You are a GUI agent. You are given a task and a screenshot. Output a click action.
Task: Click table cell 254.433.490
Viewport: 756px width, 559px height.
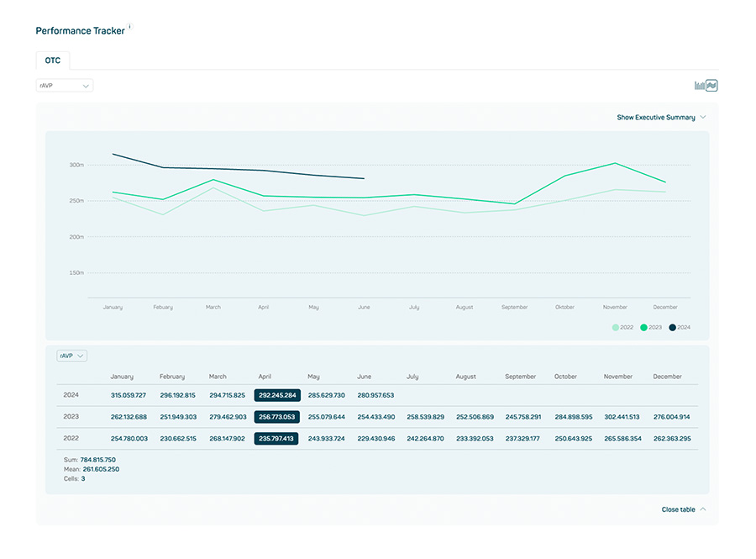376,417
